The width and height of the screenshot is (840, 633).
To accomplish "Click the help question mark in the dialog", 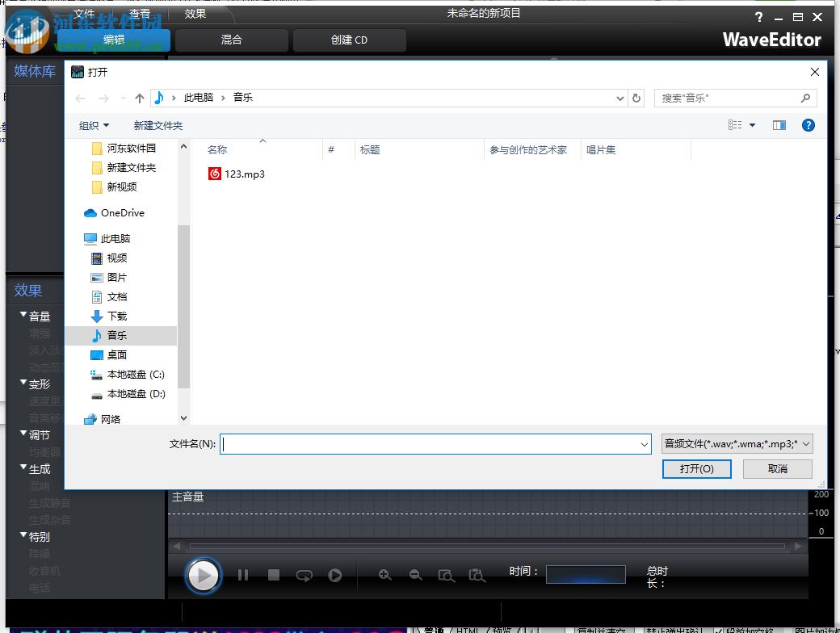I will 808,125.
